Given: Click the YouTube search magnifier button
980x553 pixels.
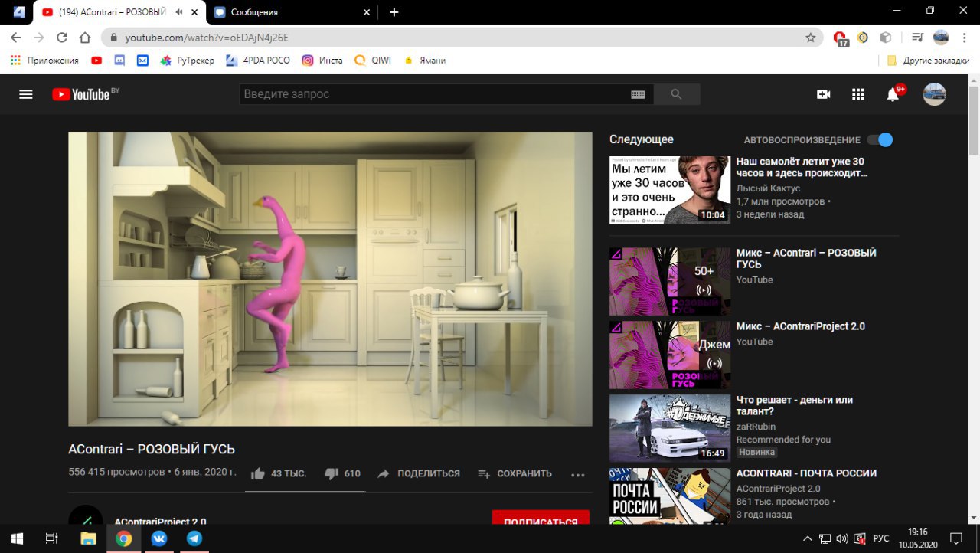Looking at the screenshot, I should [x=676, y=94].
